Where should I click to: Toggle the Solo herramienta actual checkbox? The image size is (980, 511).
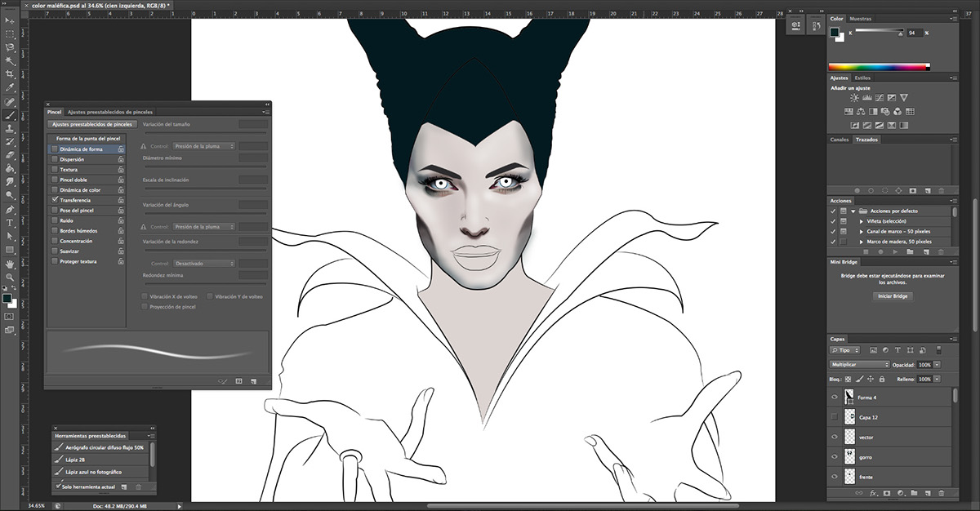57,487
